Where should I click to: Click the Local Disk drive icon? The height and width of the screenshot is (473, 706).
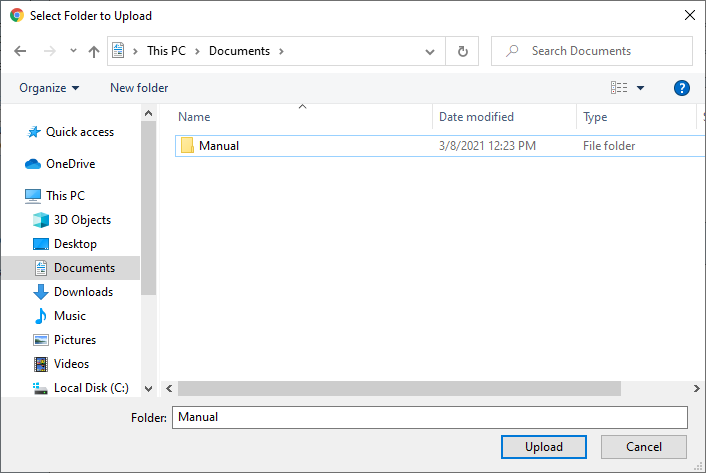[41, 388]
